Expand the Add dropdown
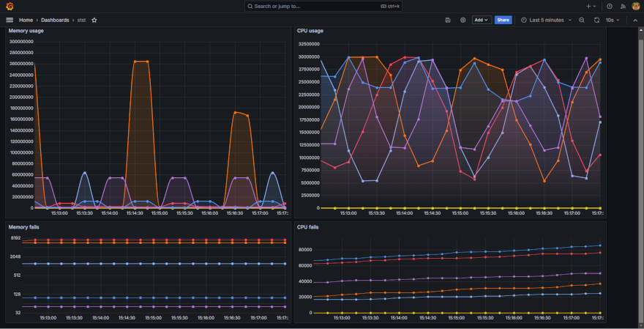 [x=481, y=20]
